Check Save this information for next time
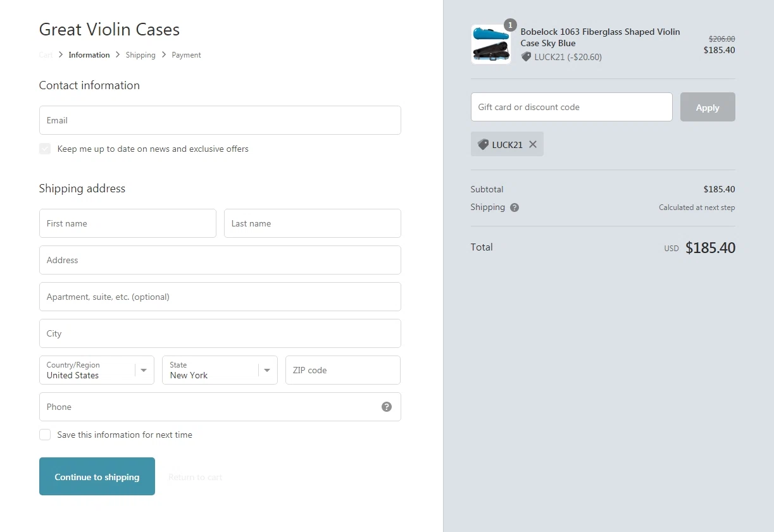Image resolution: width=774 pixels, height=532 pixels. 45,435
